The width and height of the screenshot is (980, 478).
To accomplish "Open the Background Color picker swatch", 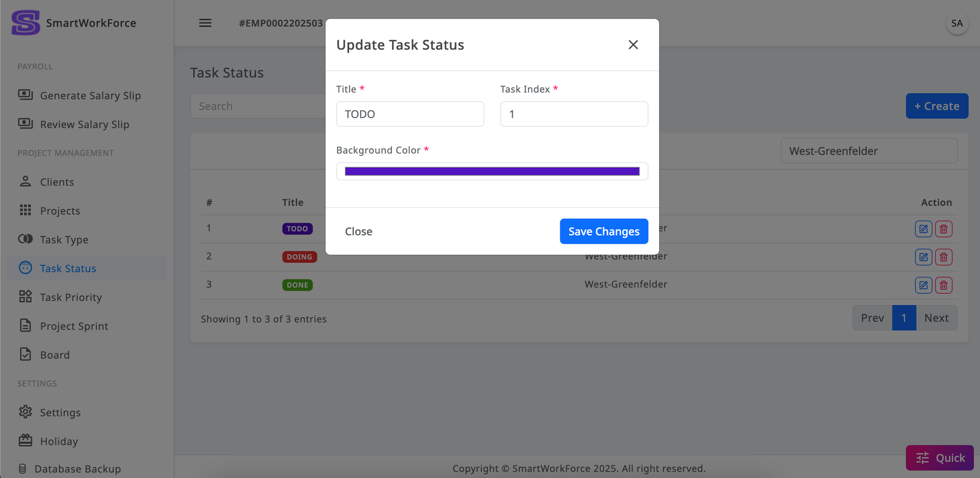I will [492, 172].
